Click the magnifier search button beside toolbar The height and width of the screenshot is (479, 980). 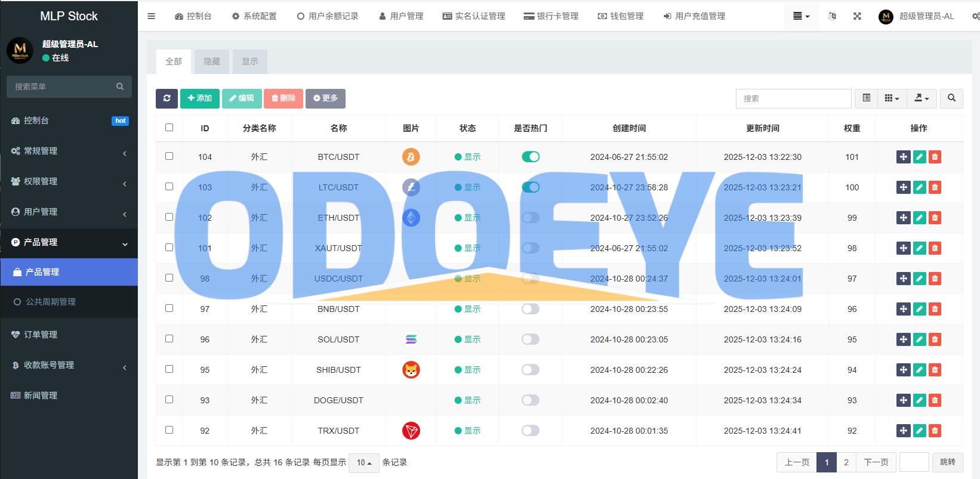click(951, 98)
